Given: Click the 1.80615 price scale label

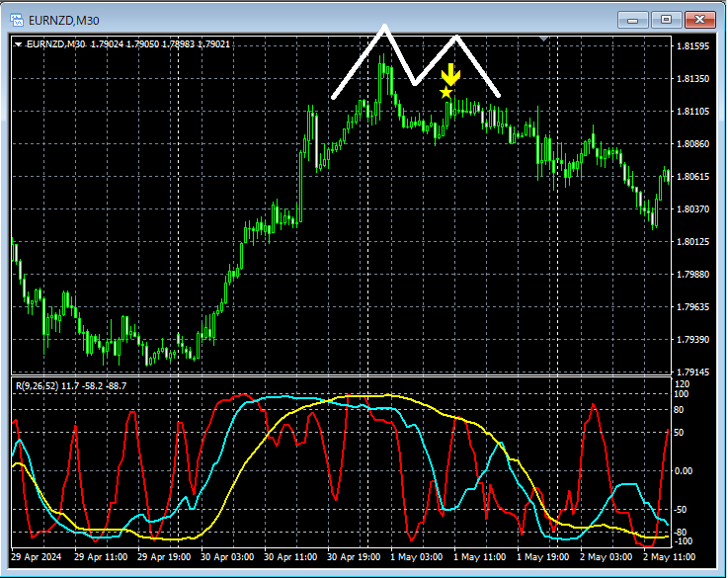Looking at the screenshot, I should click(x=692, y=177).
